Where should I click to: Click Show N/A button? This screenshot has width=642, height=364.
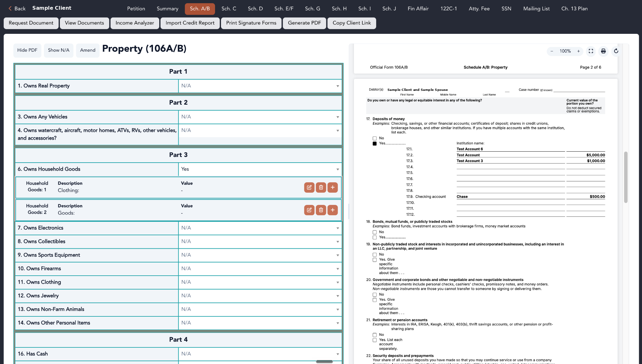coord(59,50)
